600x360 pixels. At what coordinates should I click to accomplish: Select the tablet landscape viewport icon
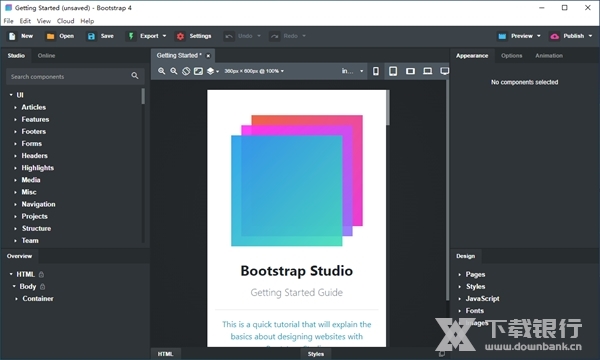click(410, 71)
